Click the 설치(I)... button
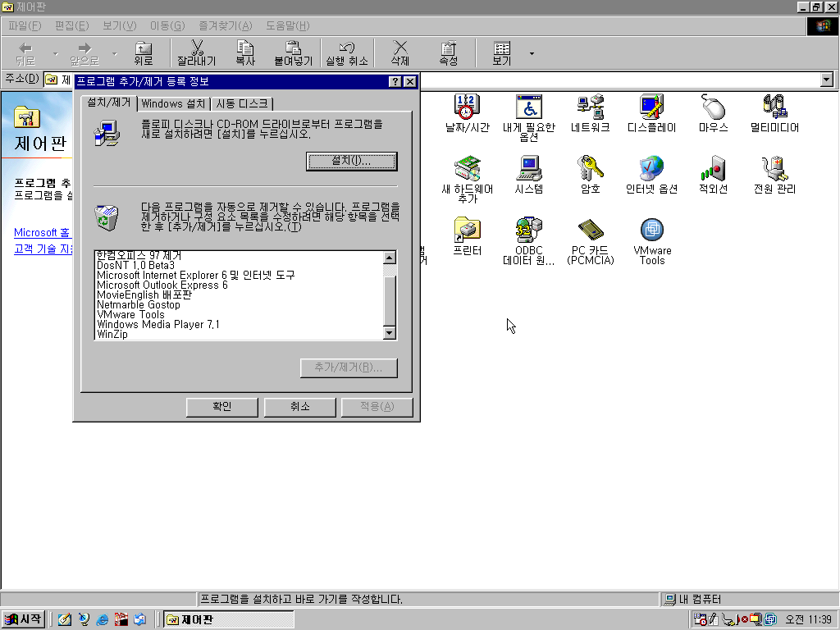The height and width of the screenshot is (630, 840). [x=351, y=161]
